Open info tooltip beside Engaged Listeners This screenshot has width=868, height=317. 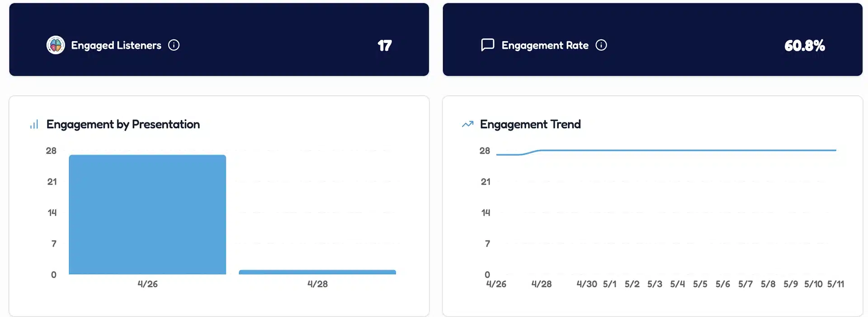(174, 45)
